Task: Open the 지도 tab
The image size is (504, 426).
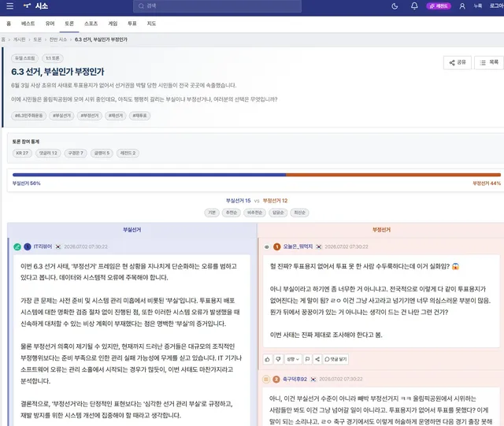Action: tap(151, 24)
